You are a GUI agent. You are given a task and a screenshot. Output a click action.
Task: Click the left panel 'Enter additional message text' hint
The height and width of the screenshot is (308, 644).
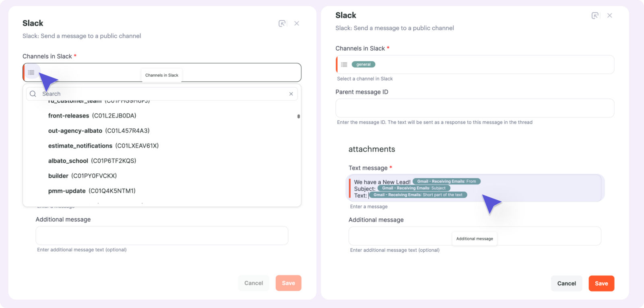(82, 250)
